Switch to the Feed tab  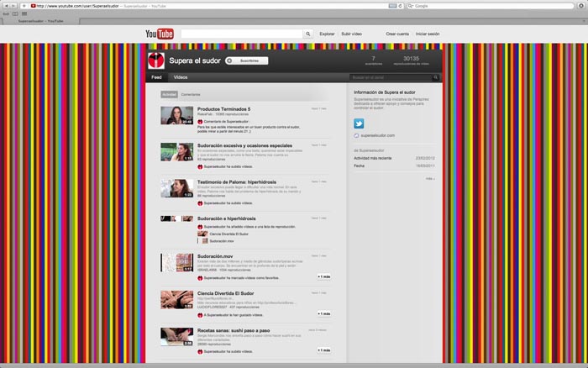156,77
